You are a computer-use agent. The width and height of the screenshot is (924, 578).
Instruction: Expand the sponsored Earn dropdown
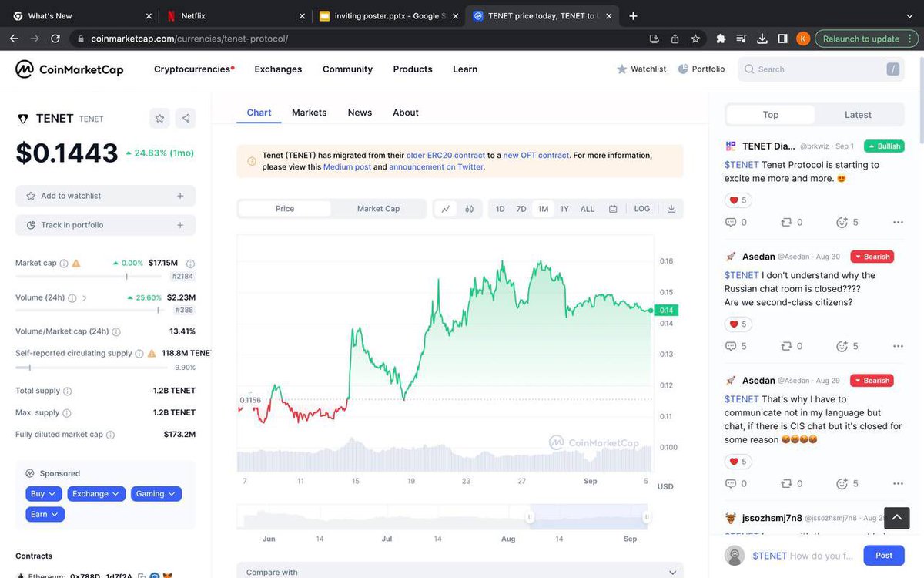click(x=45, y=514)
